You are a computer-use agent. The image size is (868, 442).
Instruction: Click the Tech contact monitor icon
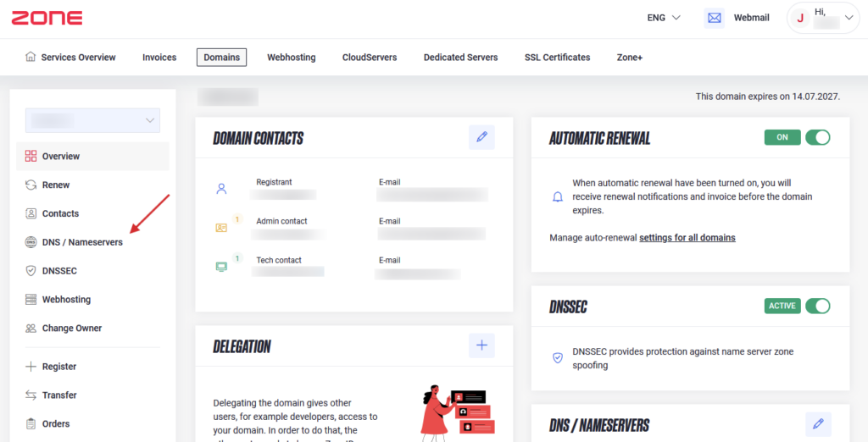tap(221, 266)
